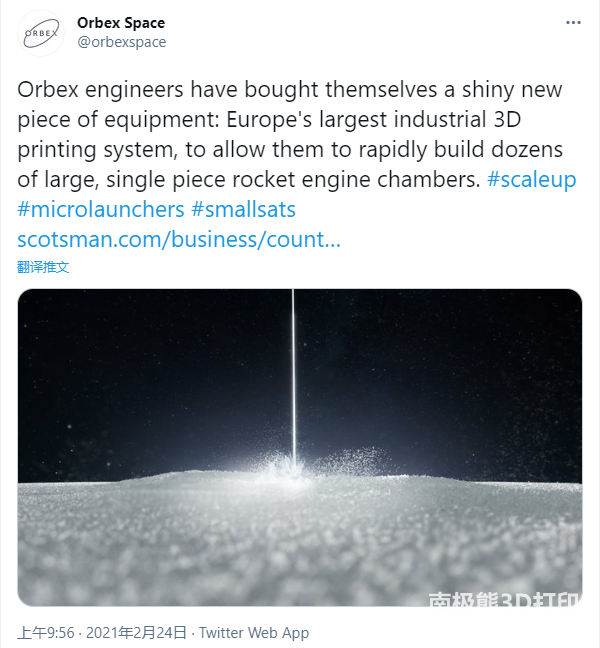Viewport: 600px width, 648px height.
Task: Open the @orbexspace handle link
Action: (x=122, y=42)
